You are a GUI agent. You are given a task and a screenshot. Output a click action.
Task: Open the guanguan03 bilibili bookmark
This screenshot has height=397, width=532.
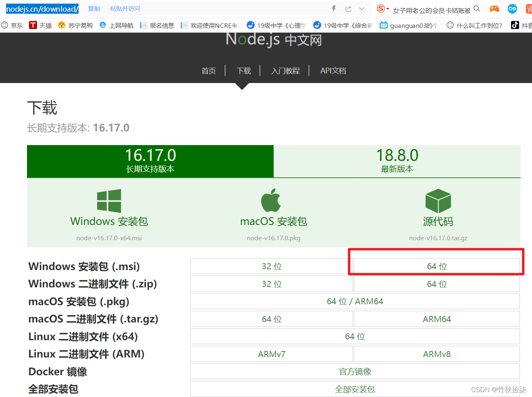[x=409, y=25]
